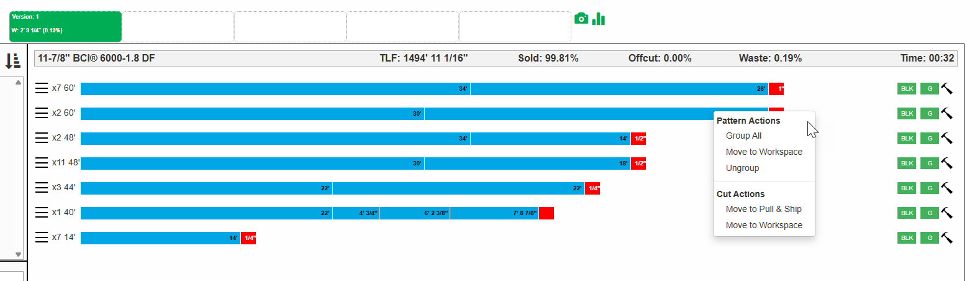
Task: Click the hamburger handle for x7 14' row
Action: pyautogui.click(x=42, y=237)
